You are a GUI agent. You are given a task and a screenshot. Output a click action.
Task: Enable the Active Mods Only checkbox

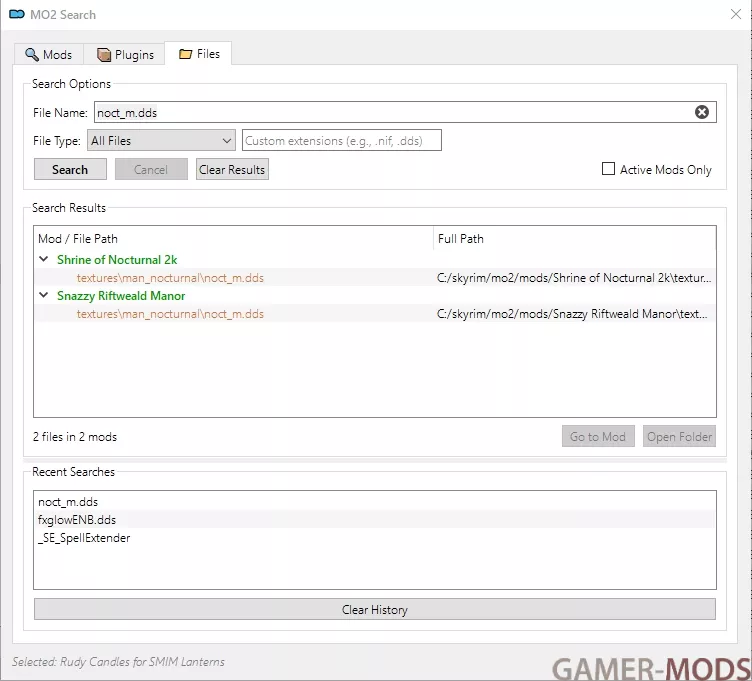tap(608, 169)
